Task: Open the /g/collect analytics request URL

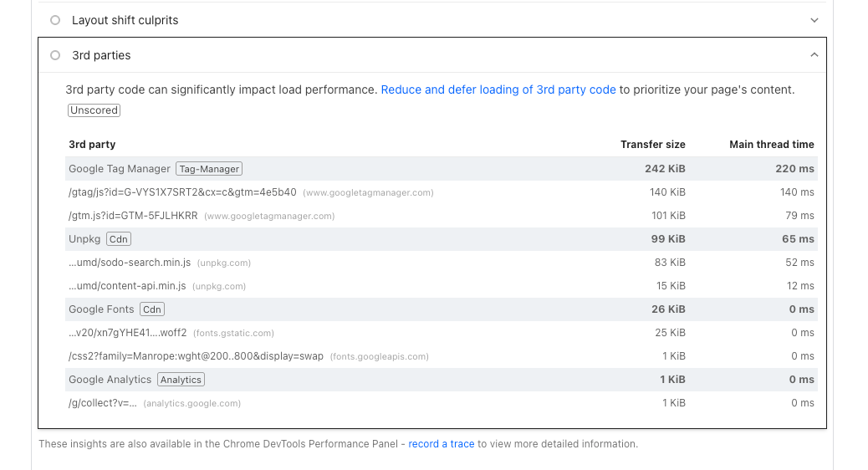Action: click(102, 403)
